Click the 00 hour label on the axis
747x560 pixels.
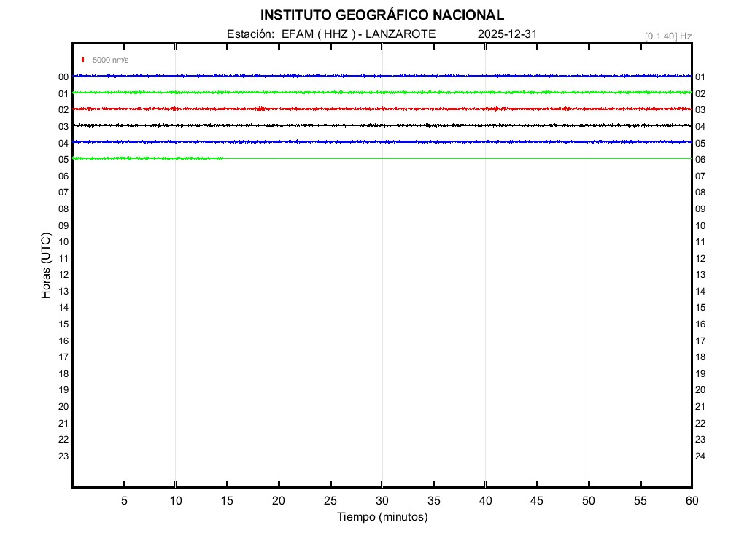pyautogui.click(x=63, y=77)
